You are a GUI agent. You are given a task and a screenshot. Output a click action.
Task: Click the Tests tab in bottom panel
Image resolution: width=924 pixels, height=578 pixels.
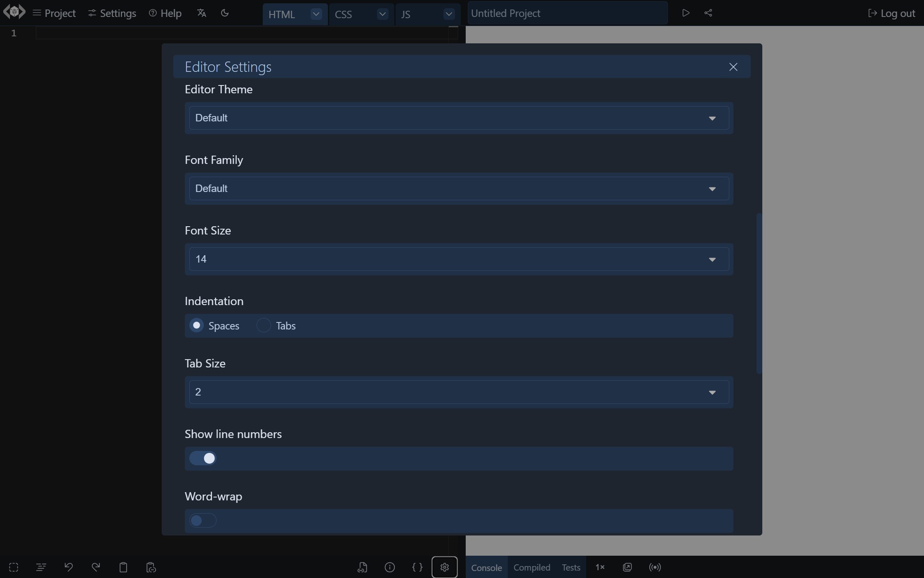point(570,567)
